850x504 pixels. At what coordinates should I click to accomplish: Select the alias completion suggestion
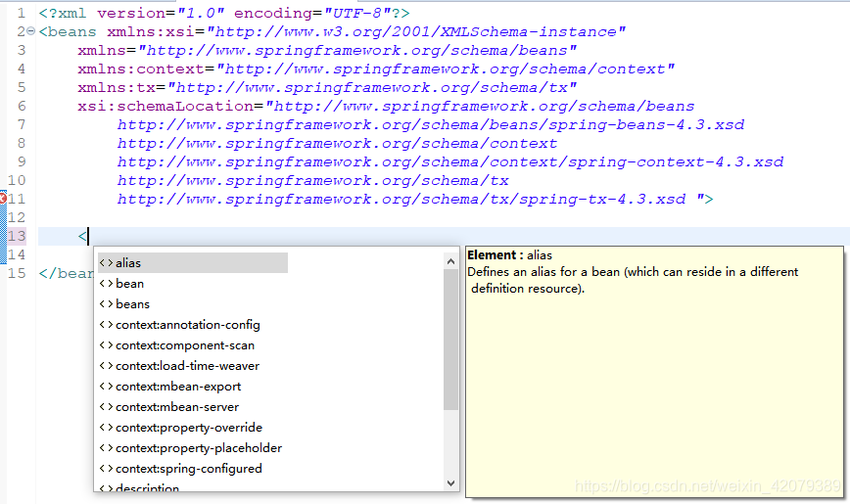point(193,263)
